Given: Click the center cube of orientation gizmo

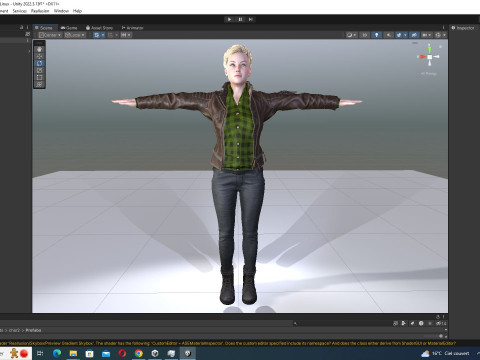Looking at the screenshot, I should coord(430,57).
